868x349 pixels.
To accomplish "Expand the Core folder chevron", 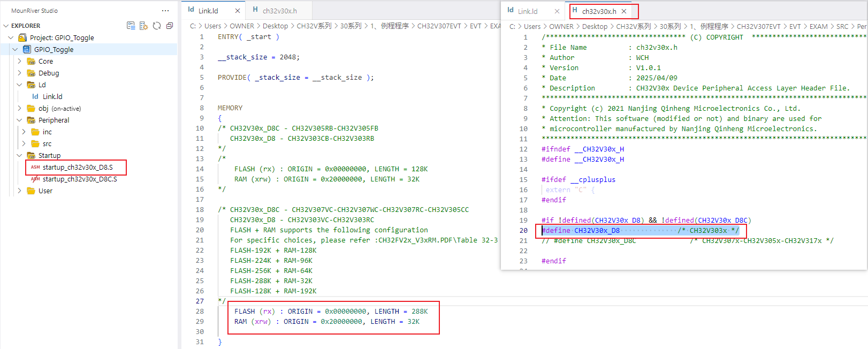I will pyautogui.click(x=19, y=61).
